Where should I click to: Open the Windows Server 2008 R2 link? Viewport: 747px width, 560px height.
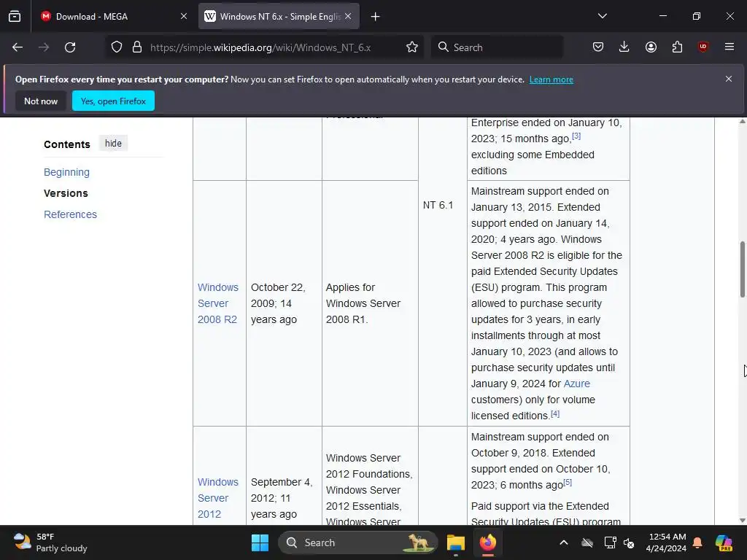pos(217,303)
